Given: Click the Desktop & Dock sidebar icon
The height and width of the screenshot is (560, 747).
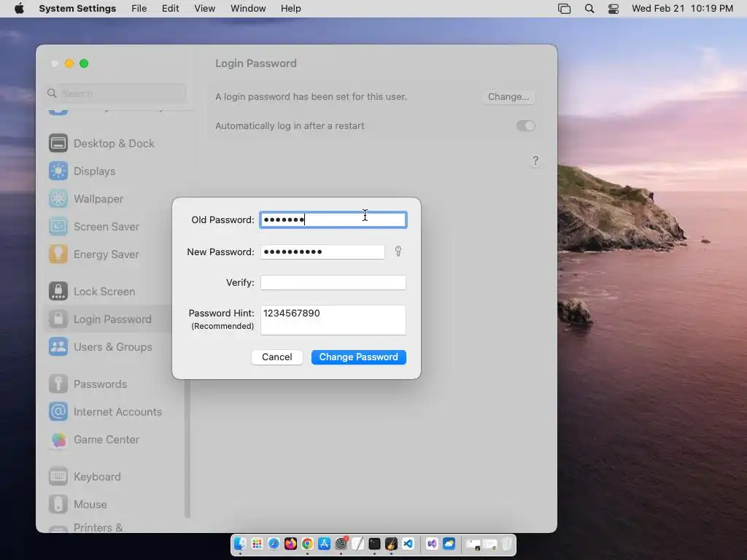Looking at the screenshot, I should click(x=58, y=144).
